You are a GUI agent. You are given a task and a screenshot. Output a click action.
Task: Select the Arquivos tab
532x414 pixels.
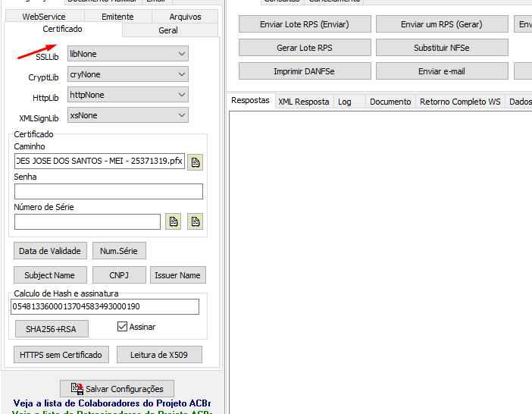coord(185,17)
